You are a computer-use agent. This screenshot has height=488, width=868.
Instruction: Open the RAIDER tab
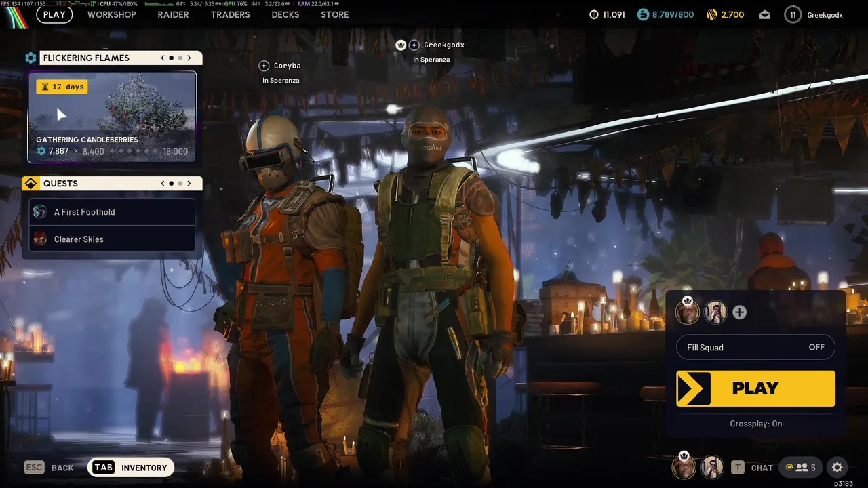point(173,14)
